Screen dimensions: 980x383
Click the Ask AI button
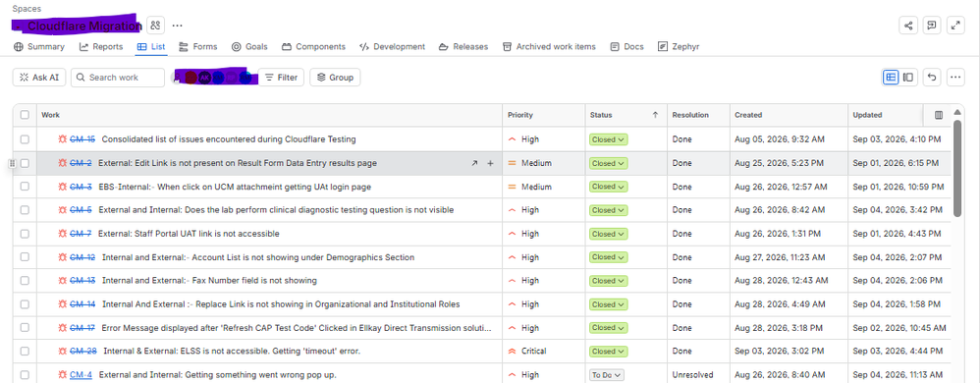point(38,78)
